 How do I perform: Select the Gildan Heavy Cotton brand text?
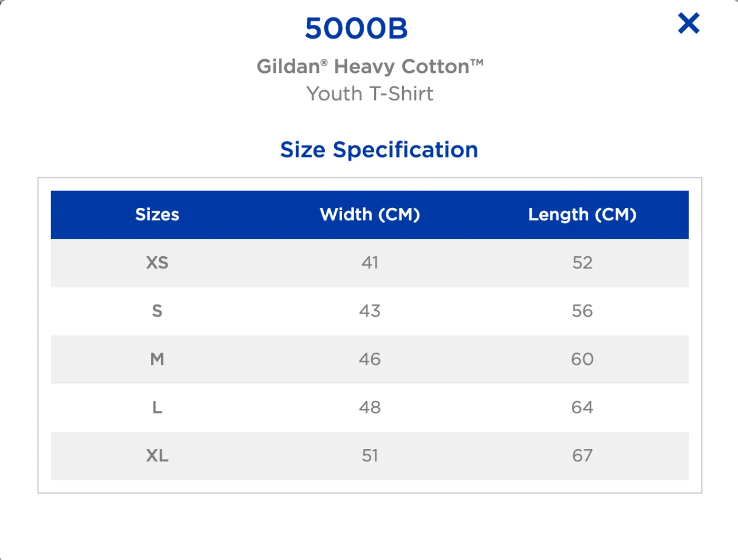[369, 66]
